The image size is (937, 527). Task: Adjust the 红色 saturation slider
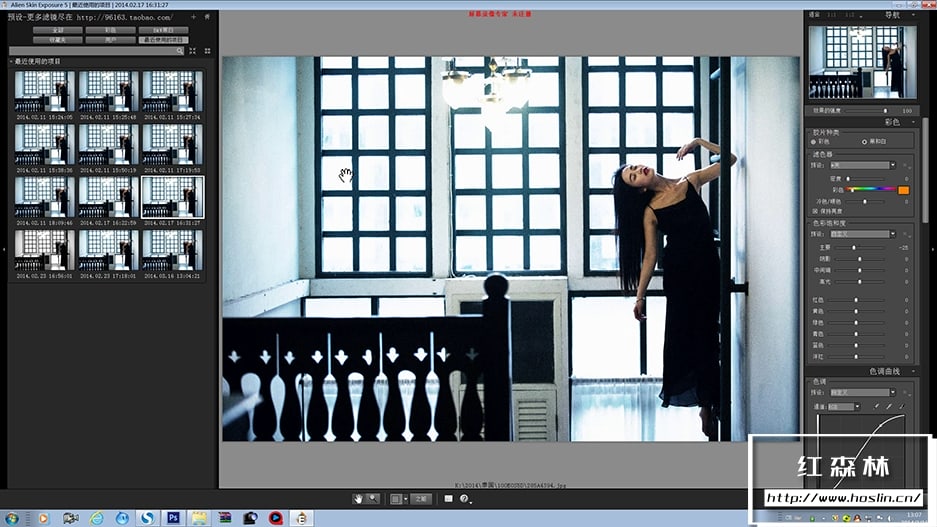[856, 300]
